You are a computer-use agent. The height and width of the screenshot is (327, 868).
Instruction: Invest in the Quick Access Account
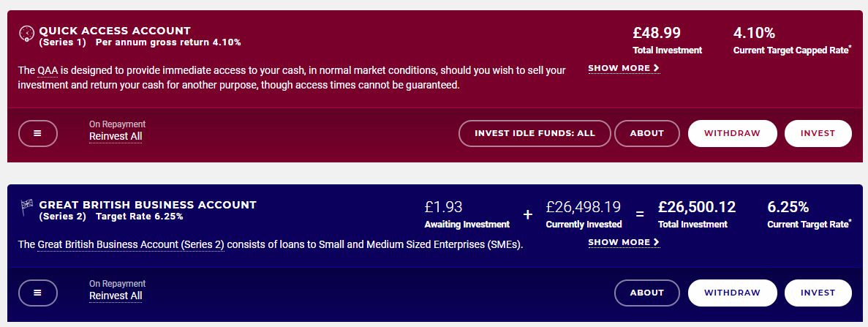(x=818, y=134)
